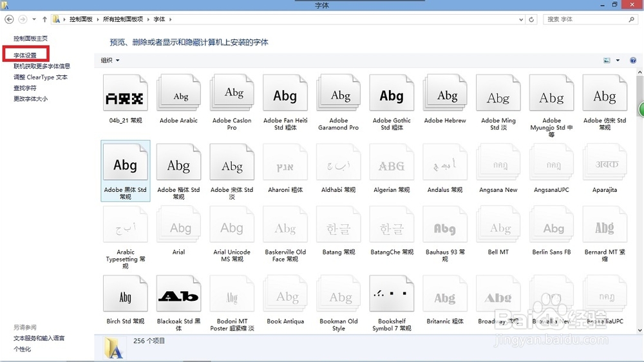Select the Berlin Sans FB font icon

click(x=552, y=224)
